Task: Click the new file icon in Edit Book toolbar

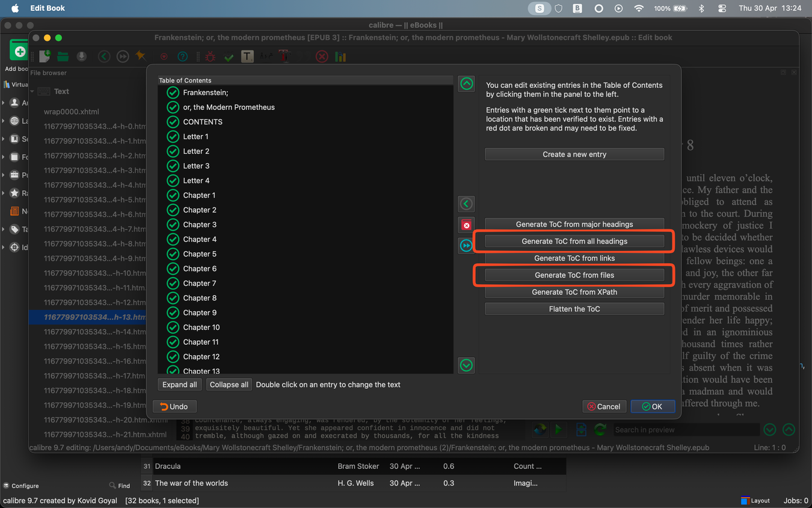Action: 45,57
